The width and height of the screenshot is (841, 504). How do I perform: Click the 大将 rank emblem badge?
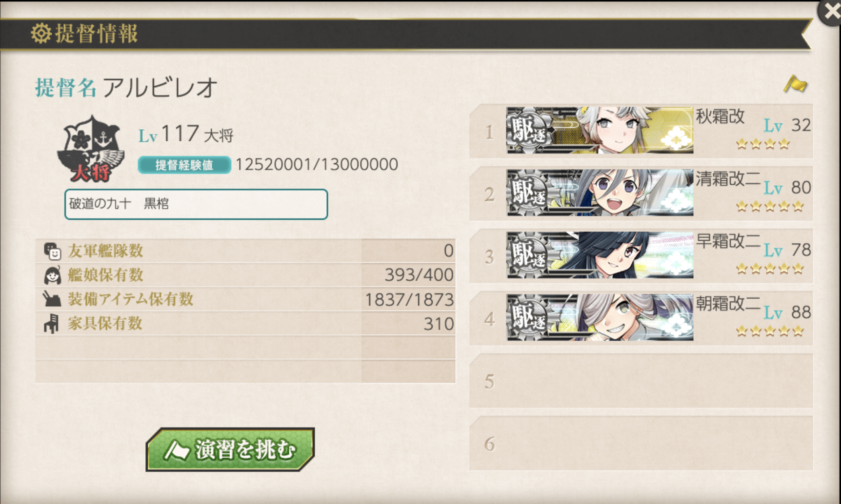(x=91, y=149)
